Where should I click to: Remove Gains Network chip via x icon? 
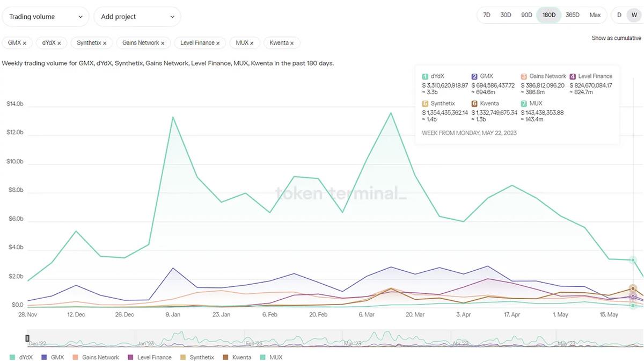(163, 43)
